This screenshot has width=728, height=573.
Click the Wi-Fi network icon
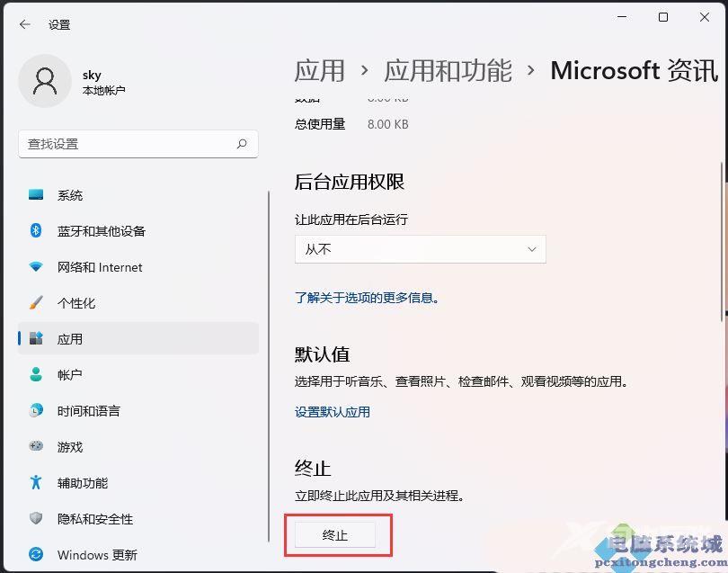(36, 267)
